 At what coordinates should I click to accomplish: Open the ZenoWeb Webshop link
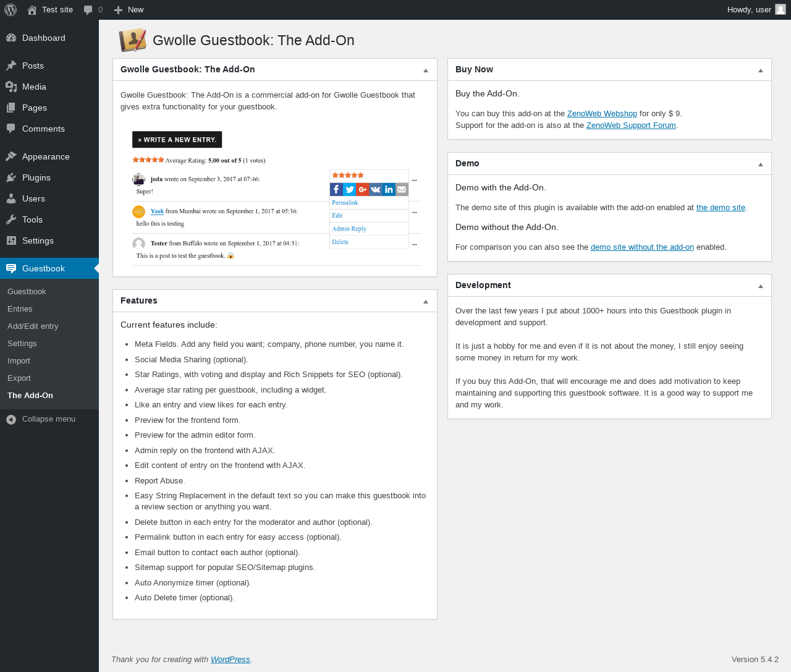602,113
